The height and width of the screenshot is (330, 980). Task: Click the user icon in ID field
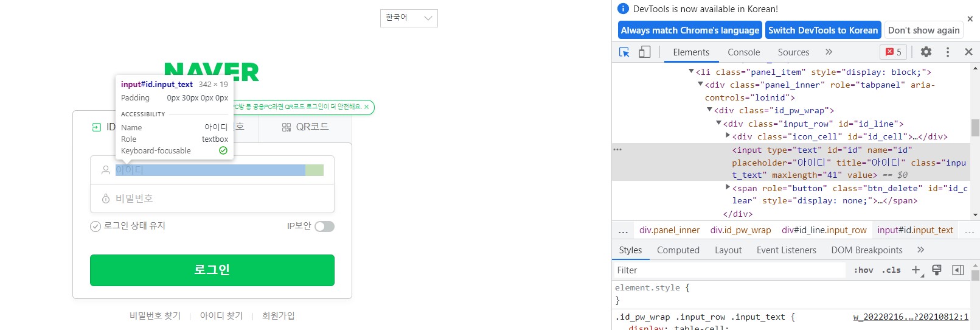tap(106, 170)
